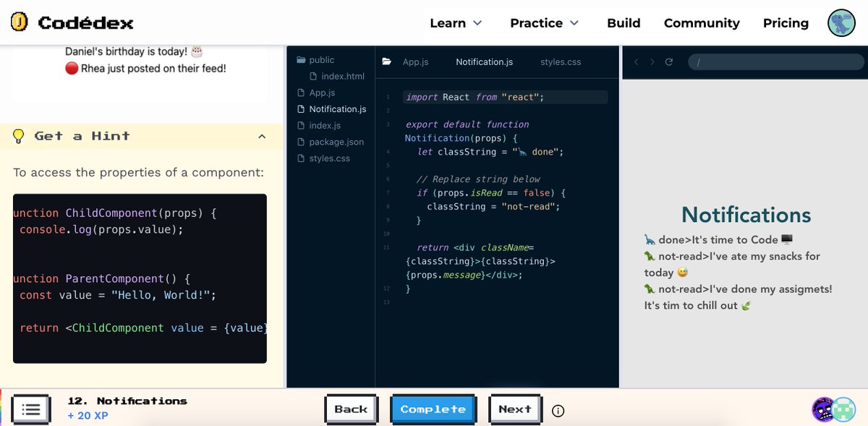
Task: Select Notification.js in file tree
Action: (x=338, y=109)
